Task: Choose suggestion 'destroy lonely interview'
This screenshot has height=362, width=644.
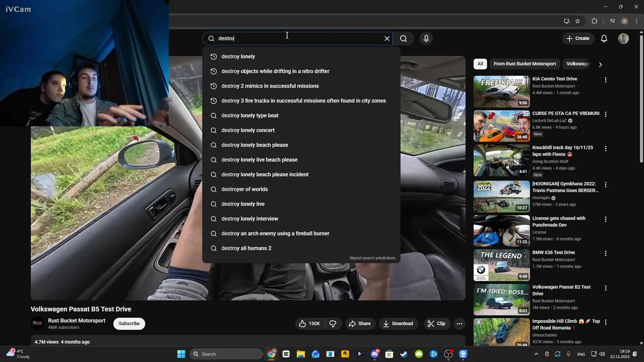Action: (301, 219)
